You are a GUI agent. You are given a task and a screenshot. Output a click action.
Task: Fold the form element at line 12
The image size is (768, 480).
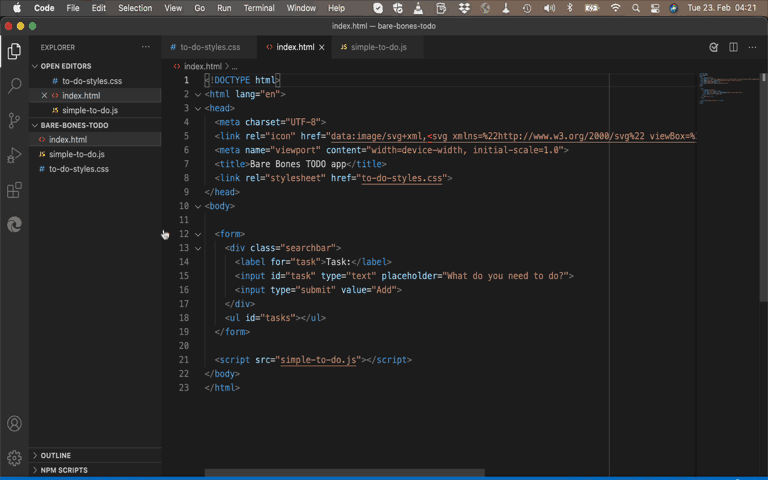(x=197, y=234)
